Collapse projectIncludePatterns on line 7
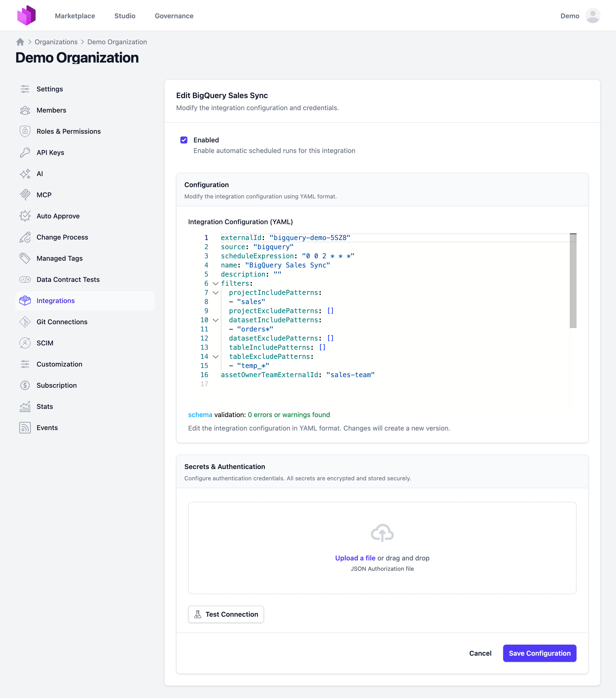616x698 pixels. pos(215,293)
